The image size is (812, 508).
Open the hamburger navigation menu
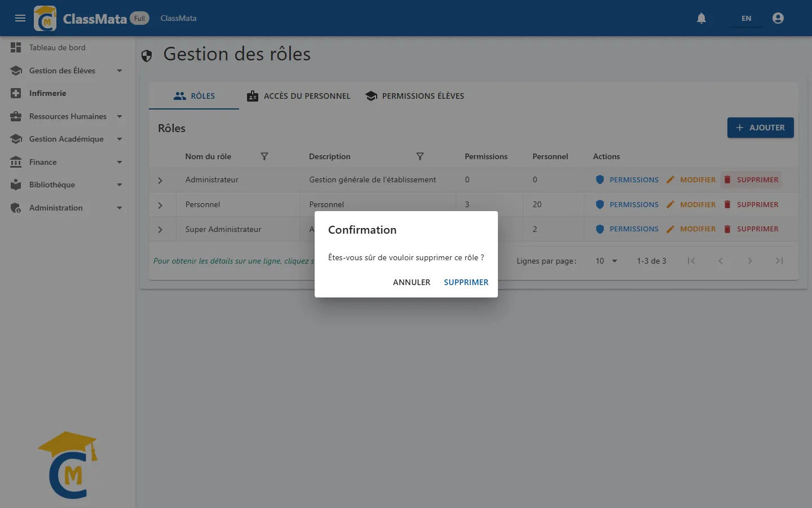pyautogui.click(x=20, y=18)
